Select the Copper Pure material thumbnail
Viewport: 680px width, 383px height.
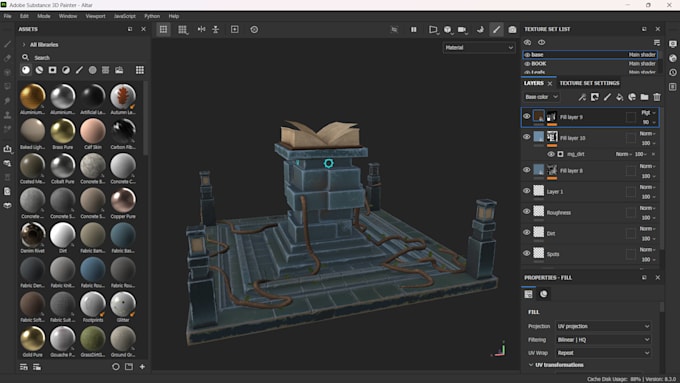point(123,200)
